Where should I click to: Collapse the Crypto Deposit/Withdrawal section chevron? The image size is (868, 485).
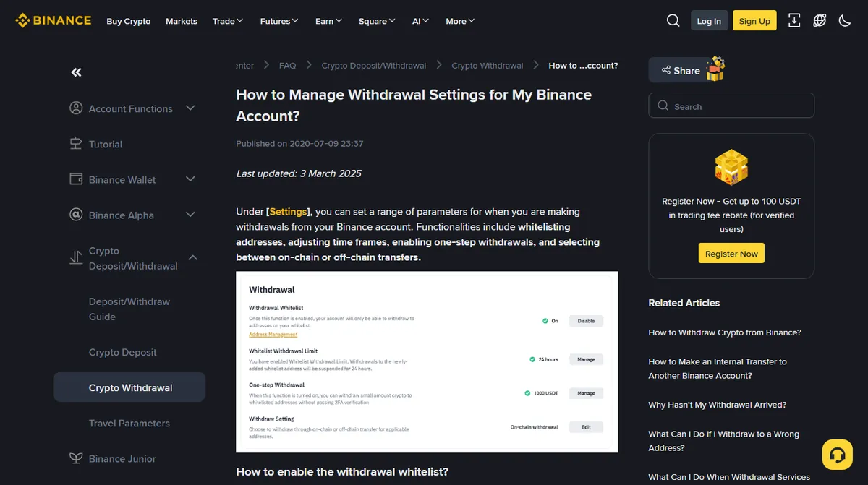[193, 258]
